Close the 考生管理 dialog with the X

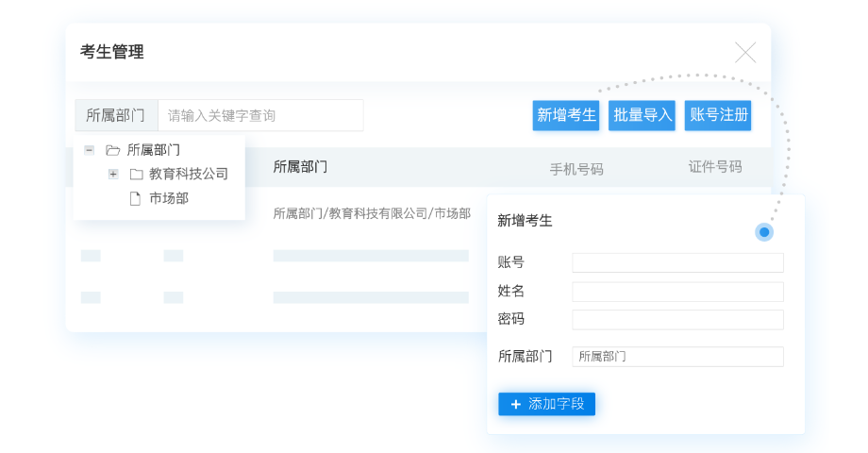(745, 53)
